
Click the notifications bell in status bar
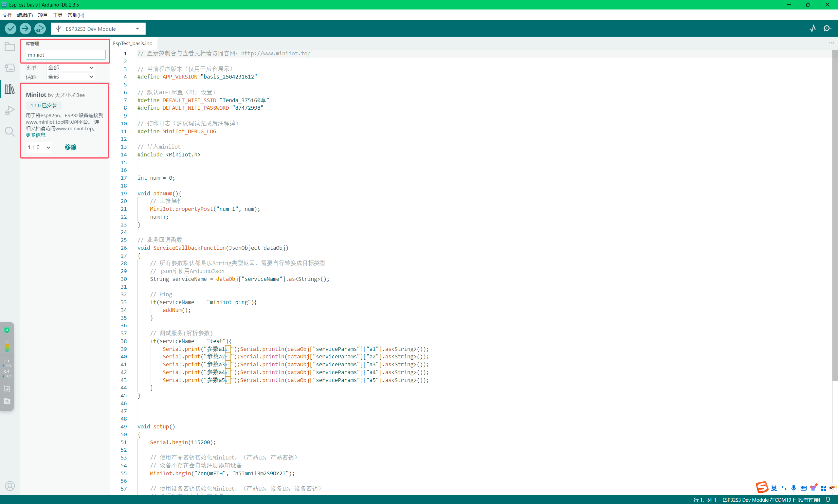(x=828, y=500)
